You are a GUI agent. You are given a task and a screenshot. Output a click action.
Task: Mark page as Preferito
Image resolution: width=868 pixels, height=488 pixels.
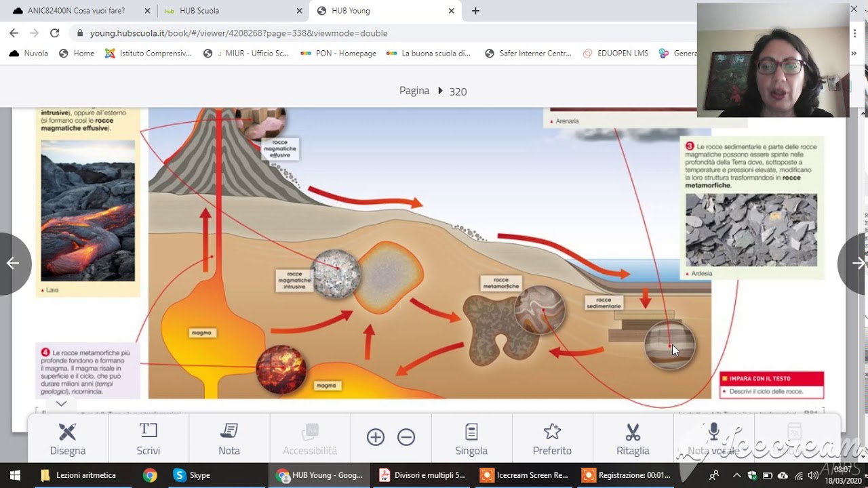click(x=552, y=439)
